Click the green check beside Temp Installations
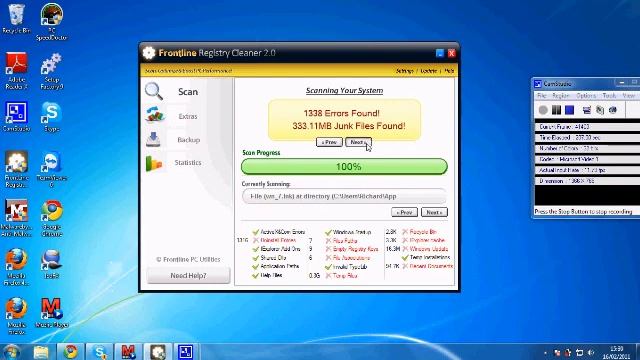Screen dimensions: 640x360 405,258
